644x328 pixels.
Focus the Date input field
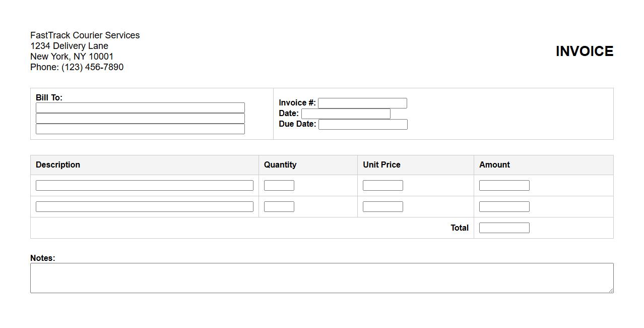[346, 114]
